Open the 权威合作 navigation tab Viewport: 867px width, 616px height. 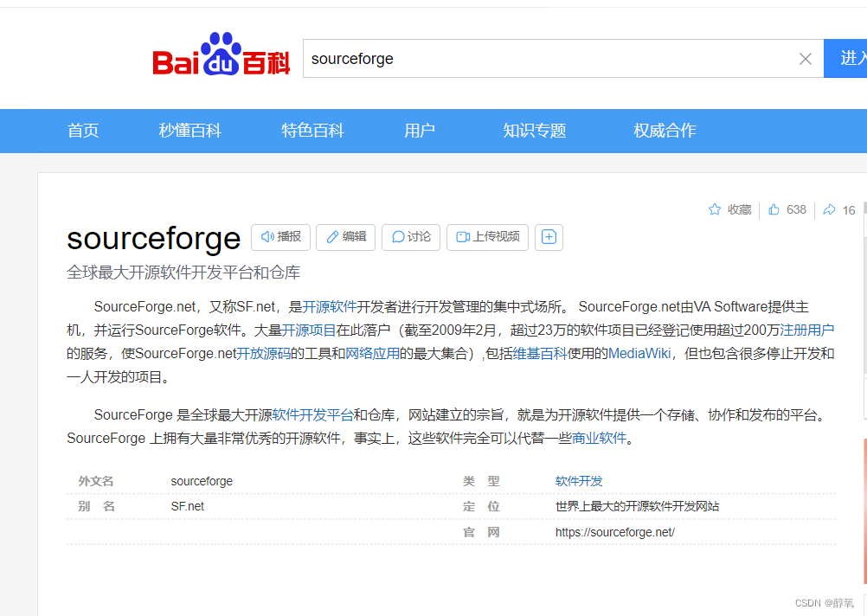coord(665,131)
